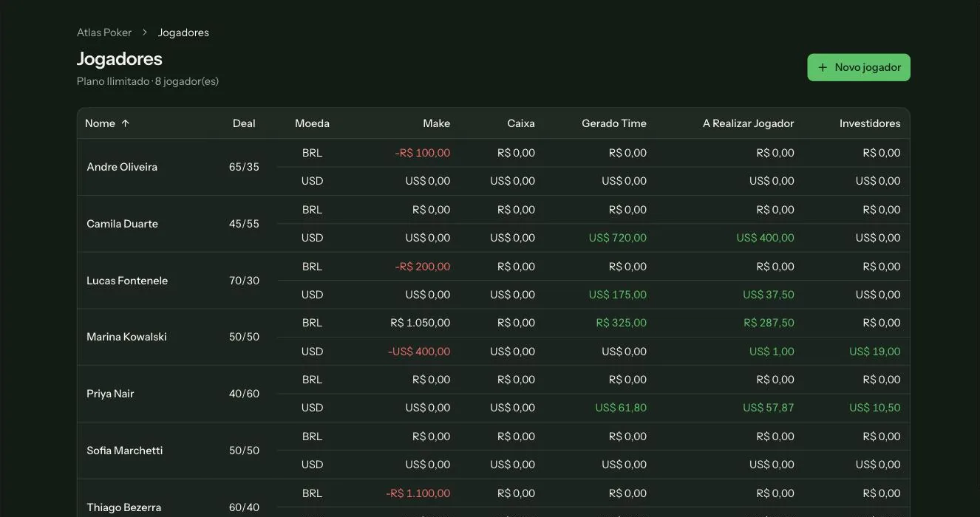Click the US$ 61,80 Gerado Time value
Image resolution: width=980 pixels, height=517 pixels.
point(621,408)
